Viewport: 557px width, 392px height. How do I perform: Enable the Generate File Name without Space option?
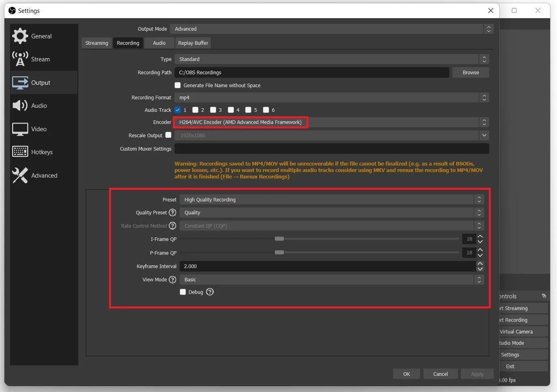(x=178, y=85)
